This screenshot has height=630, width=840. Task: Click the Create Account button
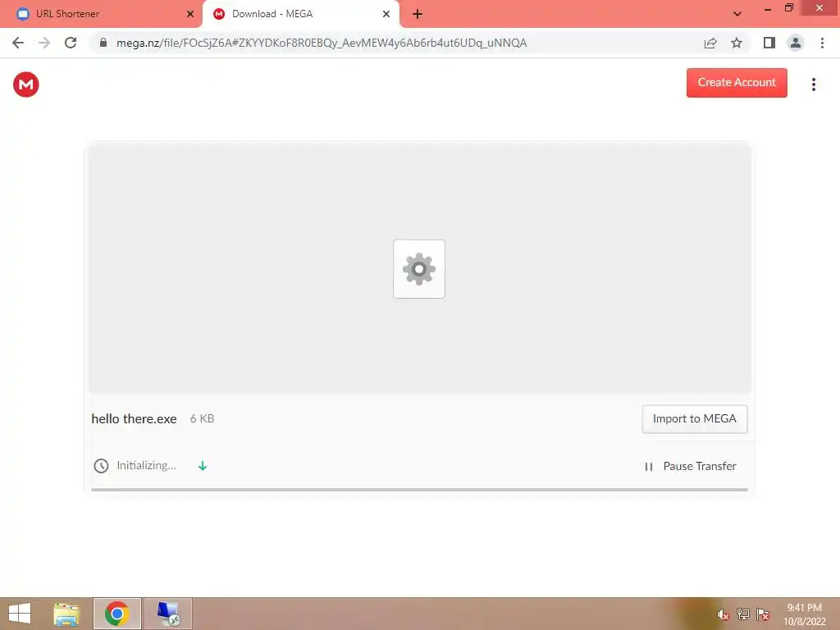point(737,83)
